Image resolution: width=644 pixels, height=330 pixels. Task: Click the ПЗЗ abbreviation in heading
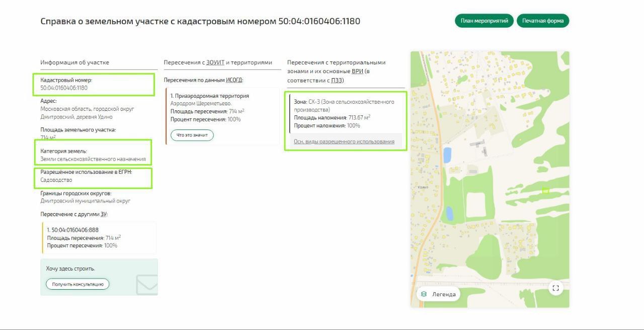(336, 80)
